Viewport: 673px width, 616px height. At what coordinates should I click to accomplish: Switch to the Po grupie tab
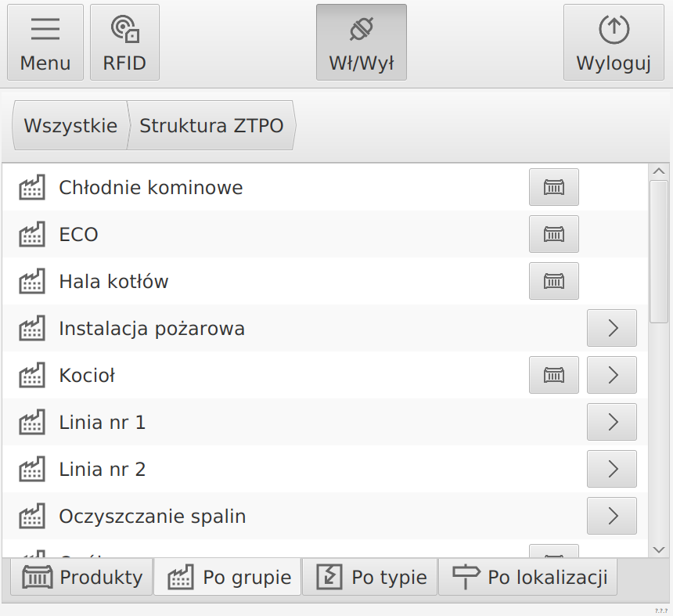(227, 577)
